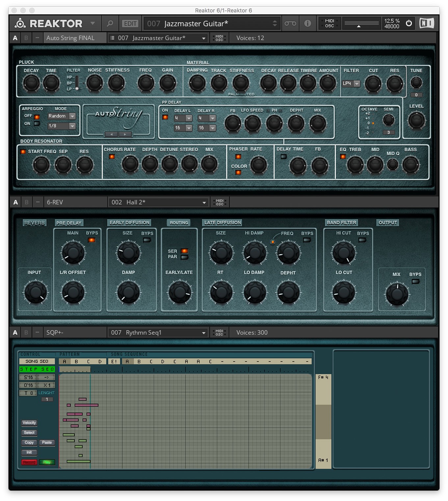Minimize the Auto String instrument panel

[37, 38]
